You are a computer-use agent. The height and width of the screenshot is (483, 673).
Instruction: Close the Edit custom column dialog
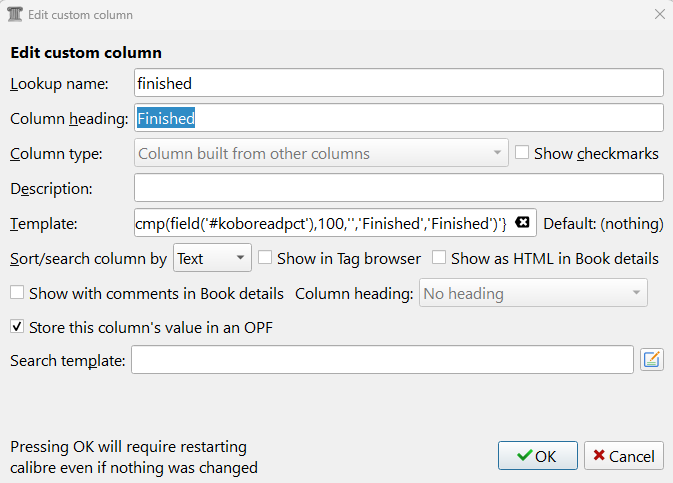pyautogui.click(x=659, y=15)
